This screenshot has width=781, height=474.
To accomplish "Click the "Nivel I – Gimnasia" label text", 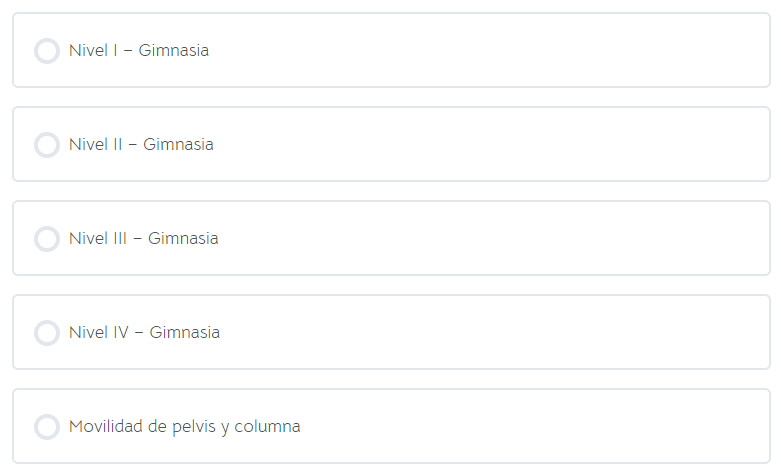I will pos(138,51).
